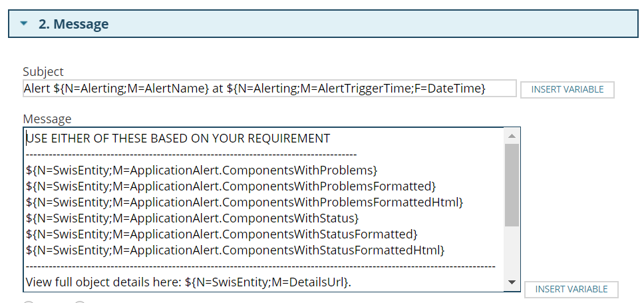Collapse the 2. Message section arrow

tap(25, 24)
